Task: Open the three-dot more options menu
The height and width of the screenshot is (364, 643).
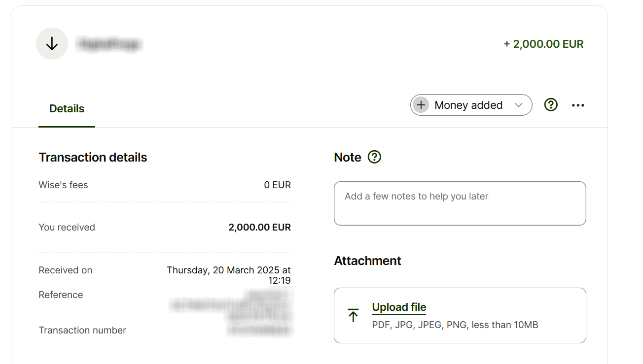Action: 578,105
